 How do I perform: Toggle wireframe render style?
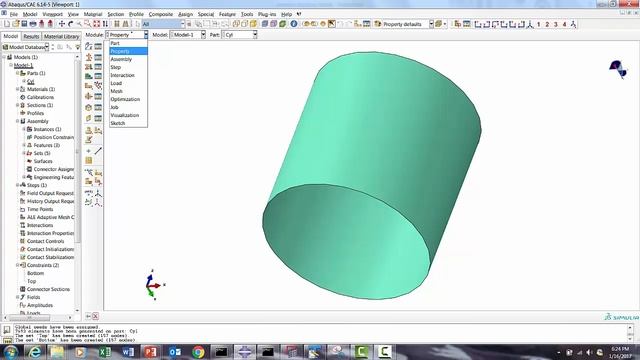pos(236,24)
